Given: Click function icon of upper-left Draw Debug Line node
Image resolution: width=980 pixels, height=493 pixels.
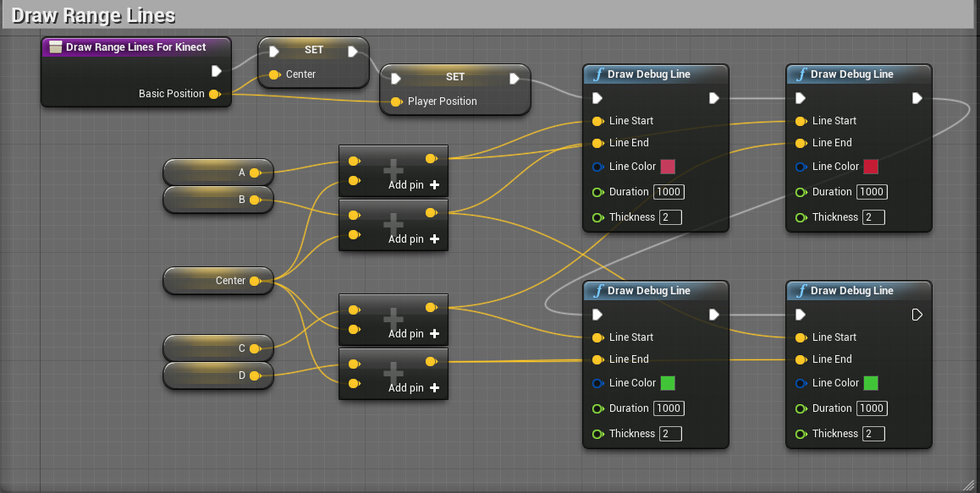Looking at the screenshot, I should click(598, 74).
